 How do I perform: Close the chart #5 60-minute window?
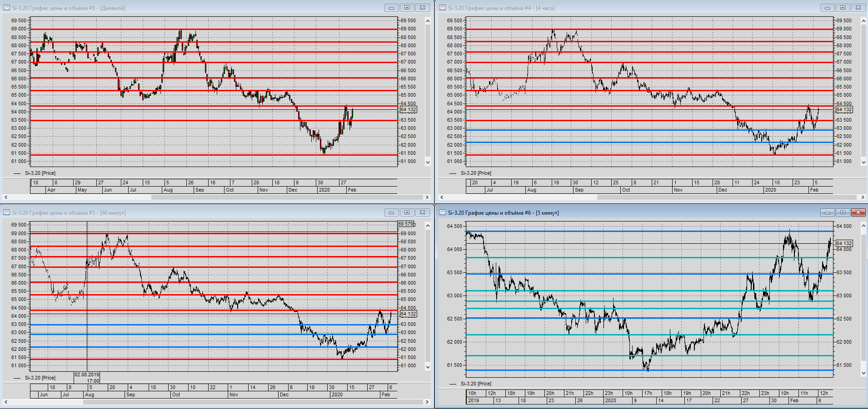pos(422,212)
